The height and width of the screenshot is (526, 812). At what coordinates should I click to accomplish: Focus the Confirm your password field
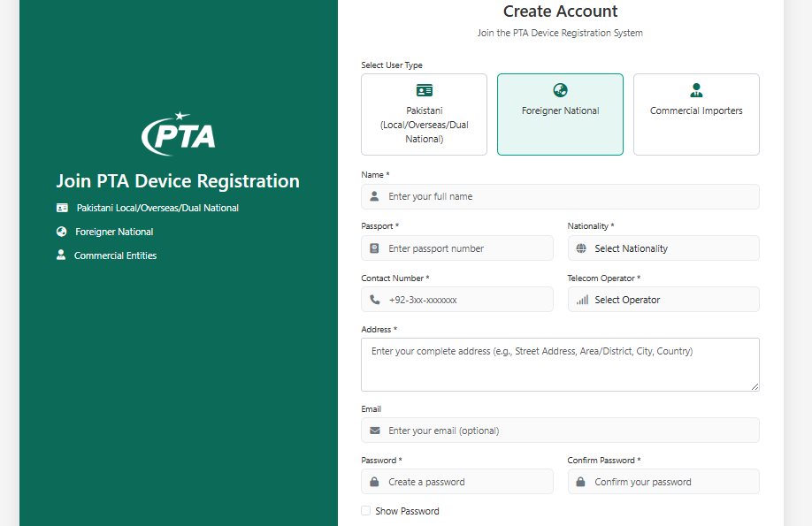click(664, 482)
